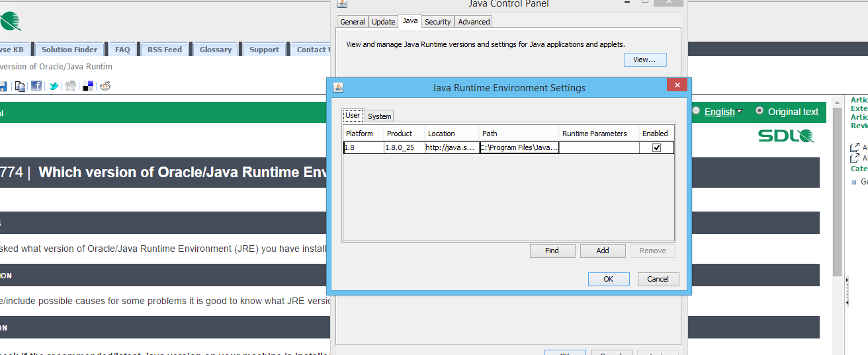
Task: Switch to the System tab
Action: click(379, 116)
